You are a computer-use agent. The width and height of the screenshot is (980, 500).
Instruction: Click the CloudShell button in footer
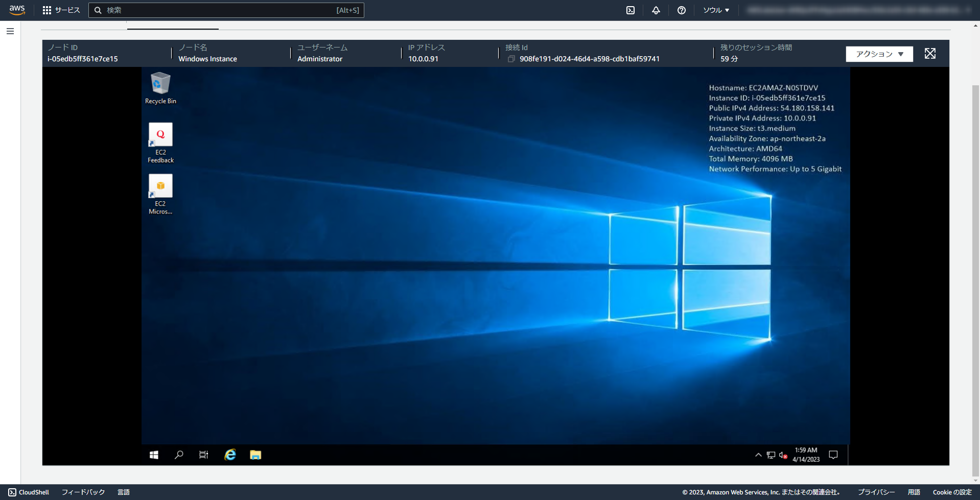29,492
